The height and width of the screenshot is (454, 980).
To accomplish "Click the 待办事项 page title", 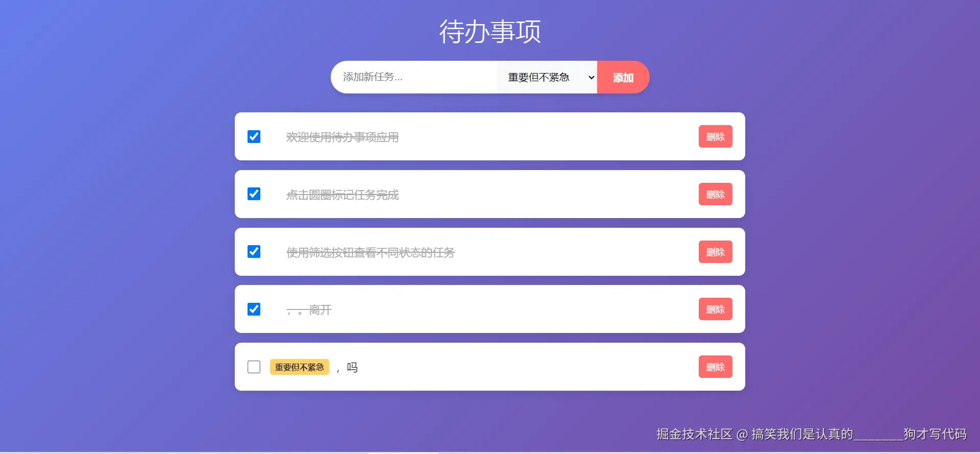I will click(490, 32).
